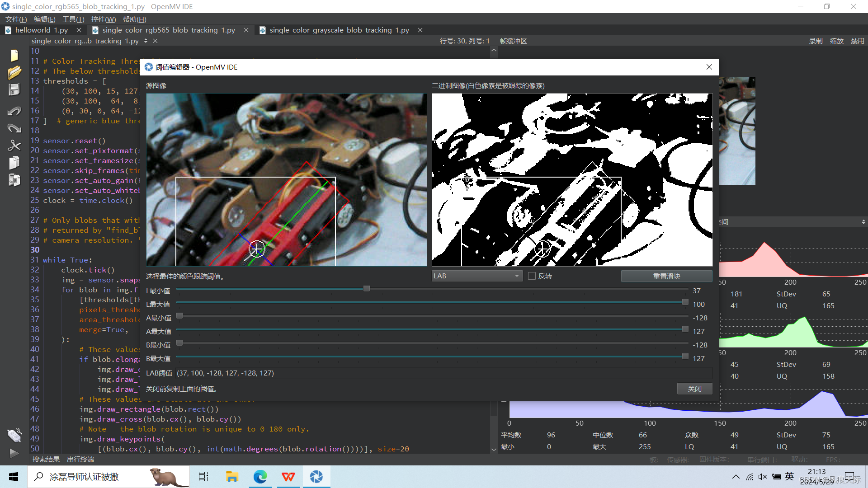This screenshot has width=868, height=488.
Task: Click the New File icon in sidebar
Action: (14, 55)
